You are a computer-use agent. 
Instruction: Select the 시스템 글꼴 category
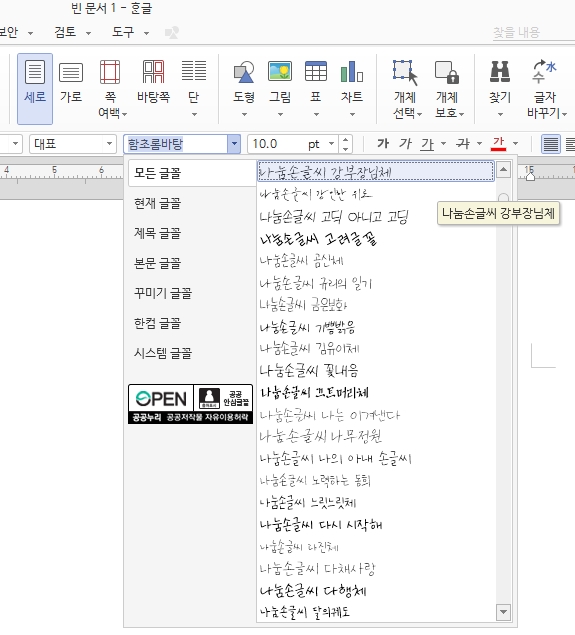pos(192,353)
